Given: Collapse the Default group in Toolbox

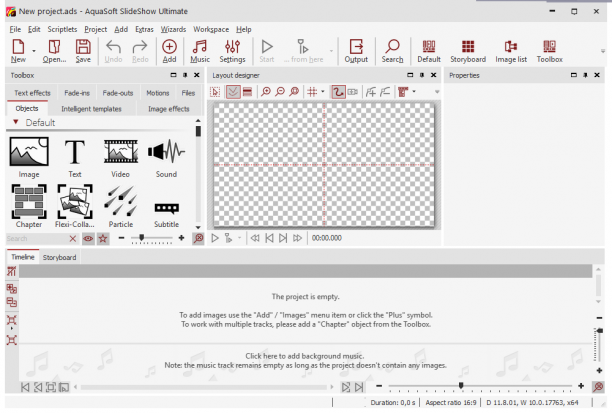Looking at the screenshot, I should (16, 122).
